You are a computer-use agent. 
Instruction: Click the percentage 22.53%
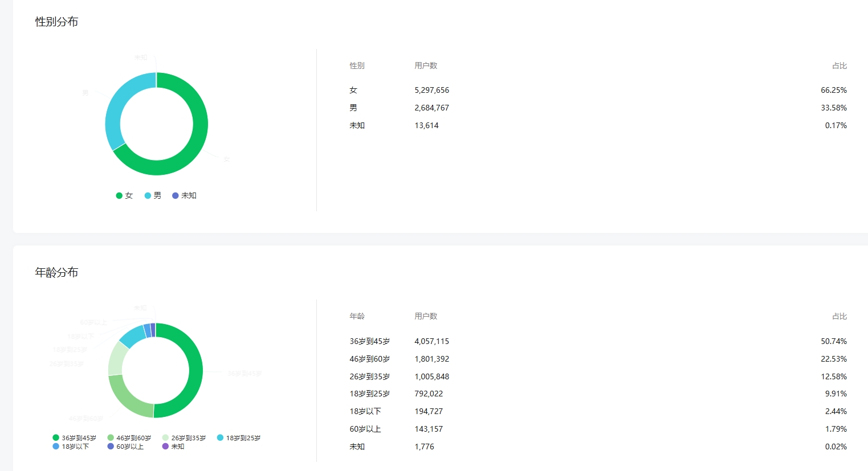(x=834, y=359)
